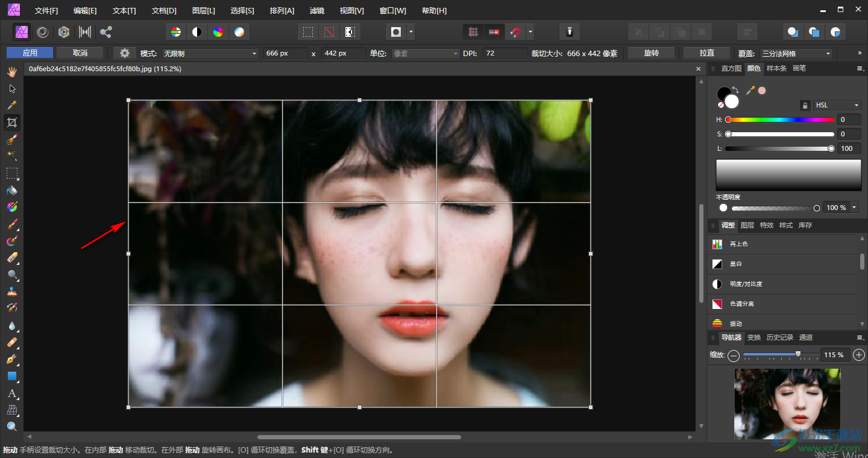Expand the opacity percentage dropdown arrow
This screenshot has width=868, height=458.
click(x=854, y=208)
